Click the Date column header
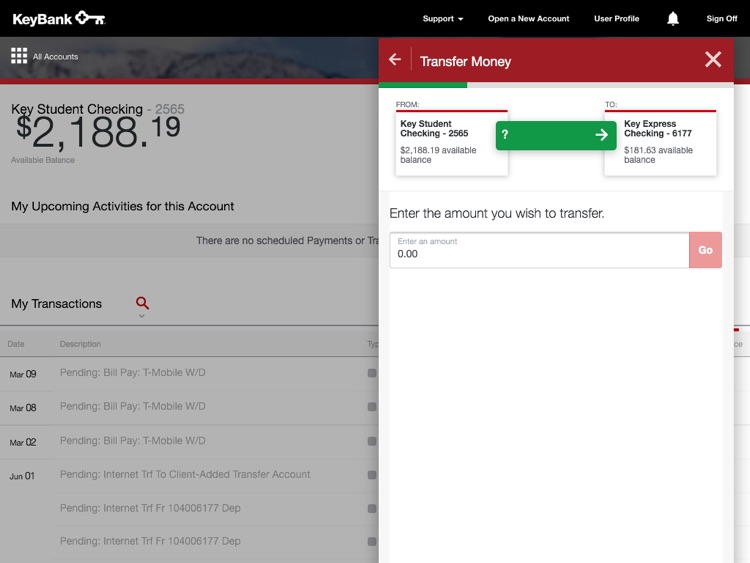This screenshot has height=563, width=750. [x=16, y=344]
